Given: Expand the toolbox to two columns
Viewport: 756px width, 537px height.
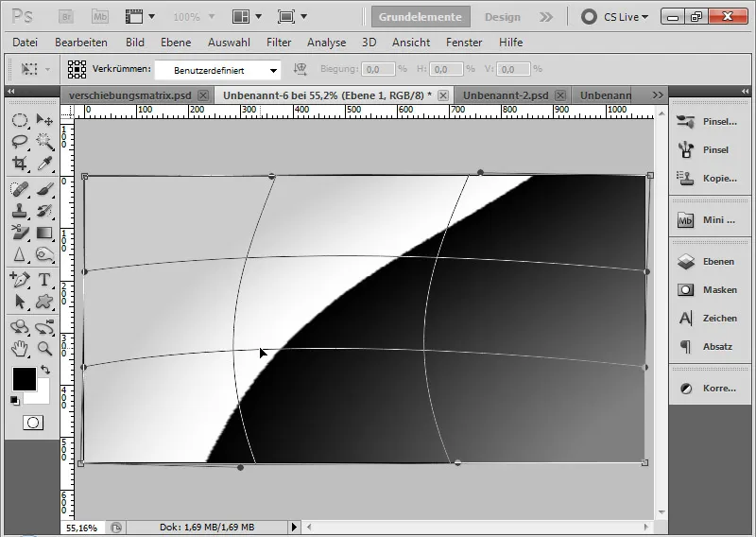Looking at the screenshot, I should point(10,91).
